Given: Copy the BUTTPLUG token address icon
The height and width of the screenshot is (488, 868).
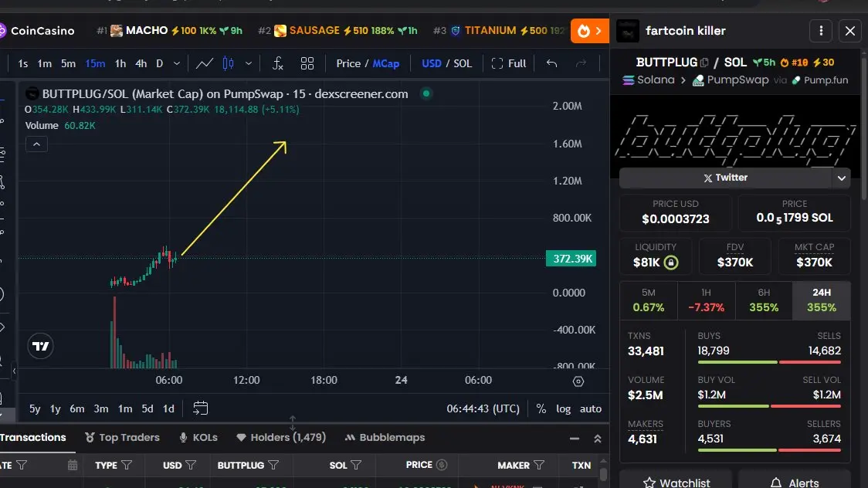Looking at the screenshot, I should (704, 63).
